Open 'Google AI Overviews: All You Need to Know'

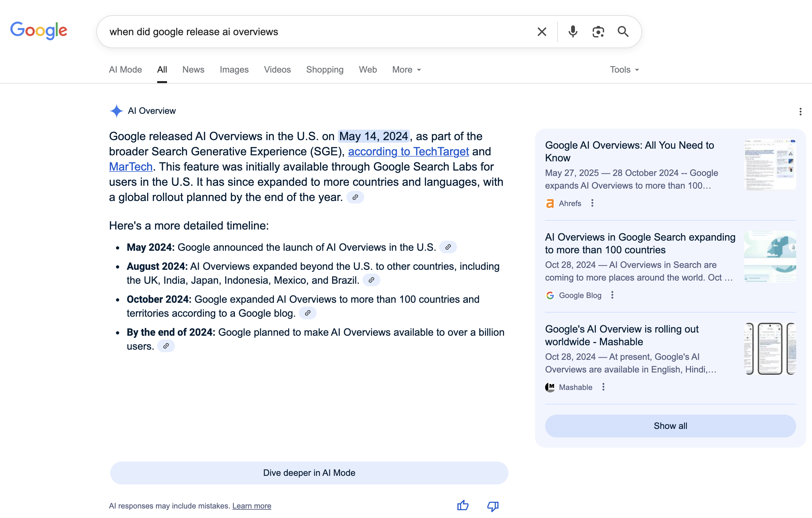pyautogui.click(x=629, y=152)
